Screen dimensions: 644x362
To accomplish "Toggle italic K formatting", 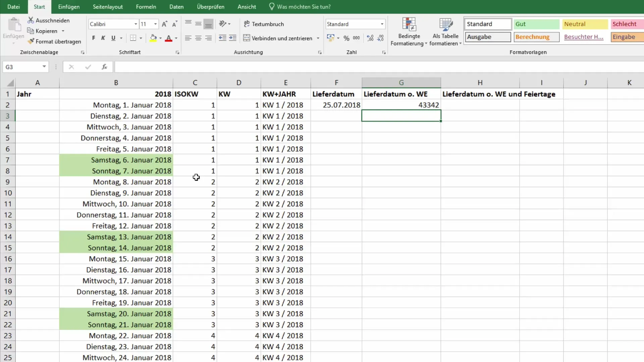I will (103, 38).
